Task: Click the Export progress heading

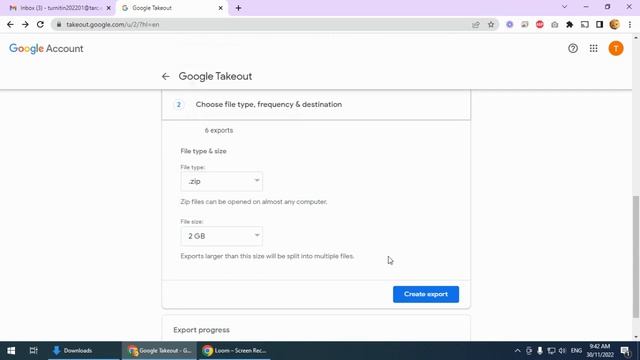Action: coord(201,330)
